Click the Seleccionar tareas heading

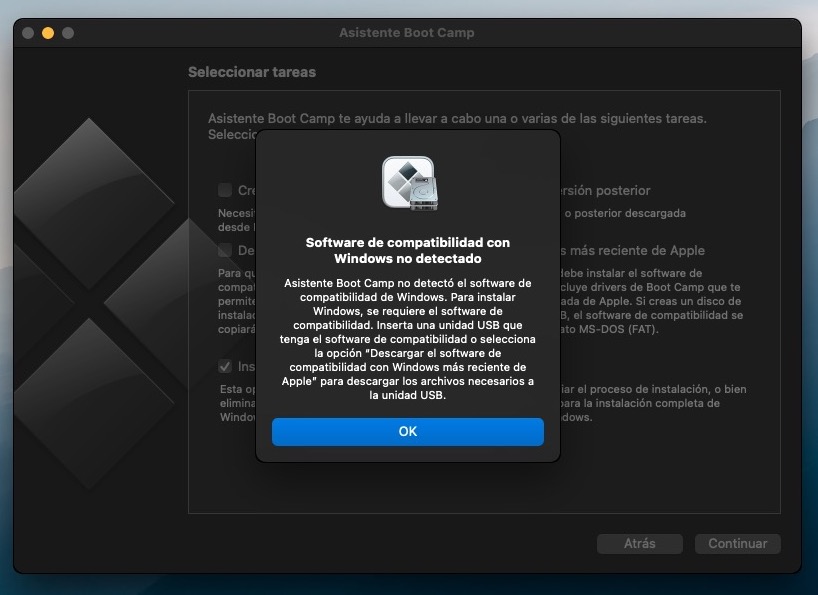[x=252, y=72]
